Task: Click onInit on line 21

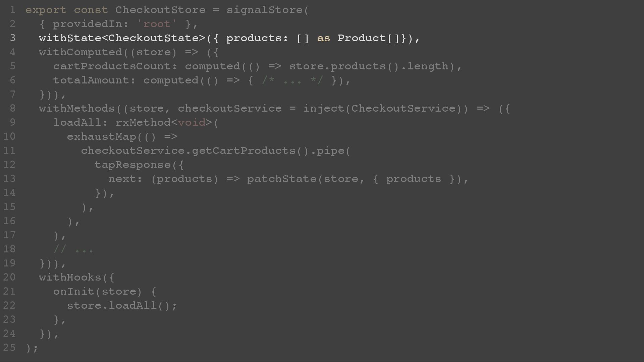Action: pyautogui.click(x=73, y=292)
